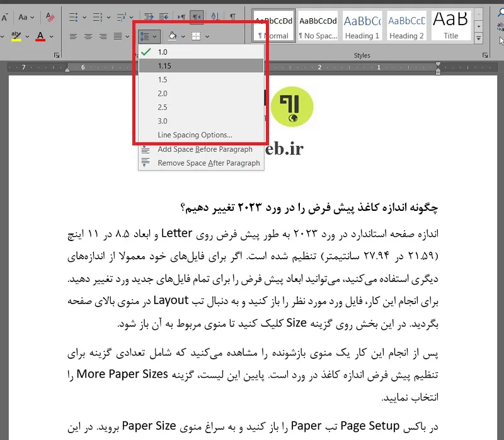Screen dimensions: 504x440
Task: Apply the Heading 1 style
Action: coord(362,26)
